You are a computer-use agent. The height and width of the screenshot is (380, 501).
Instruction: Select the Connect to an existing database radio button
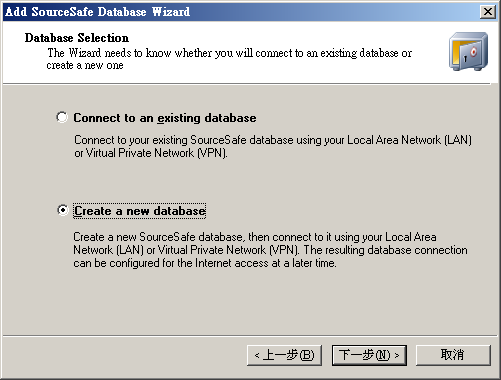(62, 117)
